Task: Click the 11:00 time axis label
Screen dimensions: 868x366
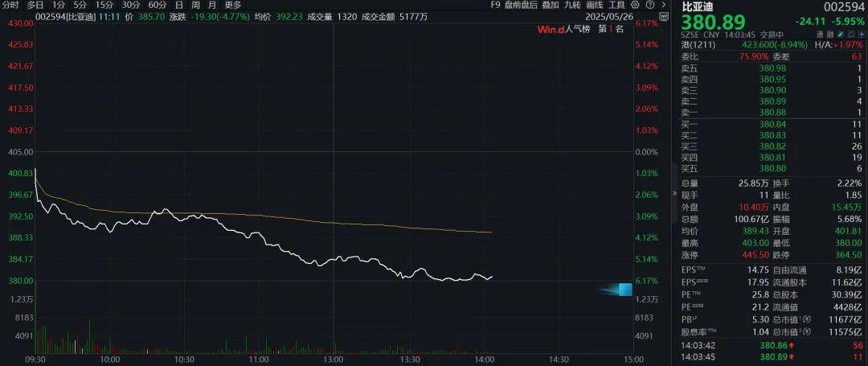Action: [x=259, y=360]
